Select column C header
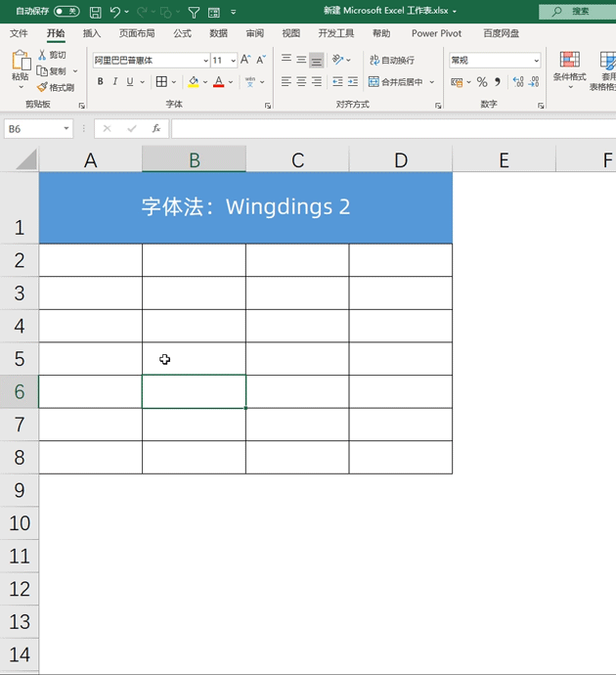 point(297,159)
